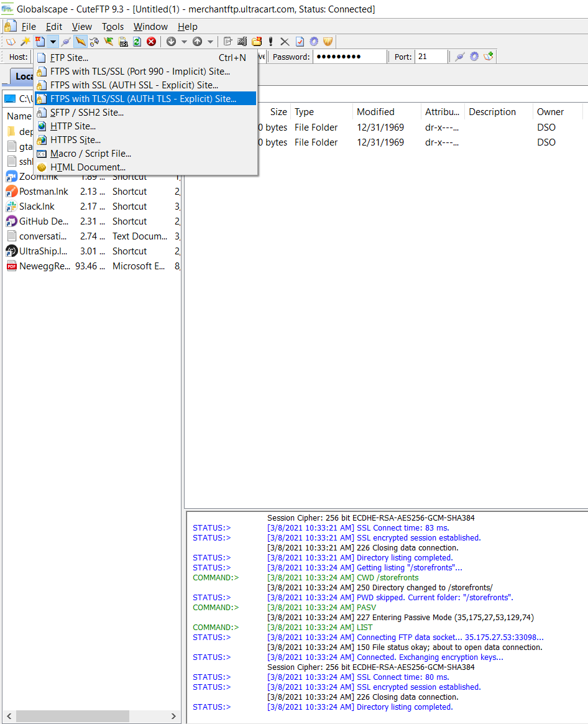Click the Upload arrow icon
The width and height of the screenshot is (588, 724).
198,42
